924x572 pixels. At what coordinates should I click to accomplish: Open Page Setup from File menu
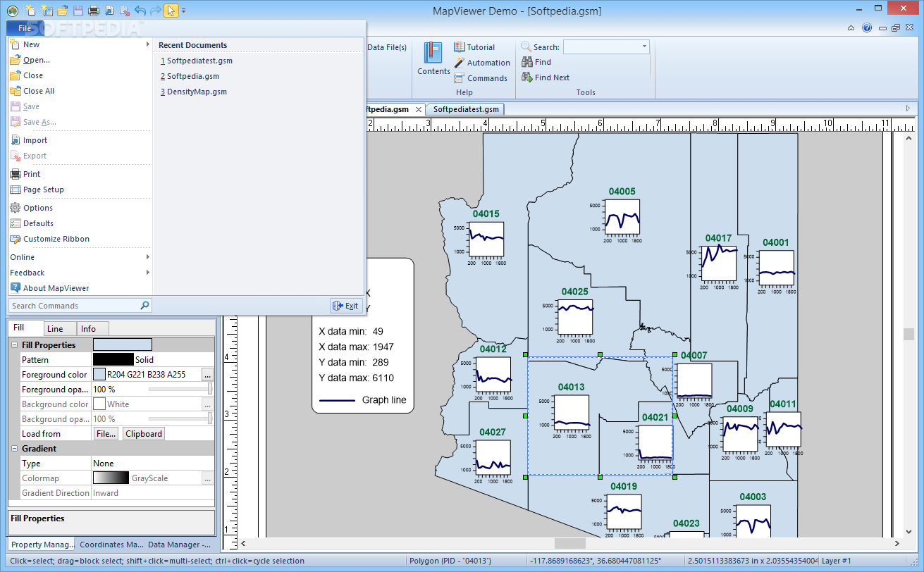point(80,189)
